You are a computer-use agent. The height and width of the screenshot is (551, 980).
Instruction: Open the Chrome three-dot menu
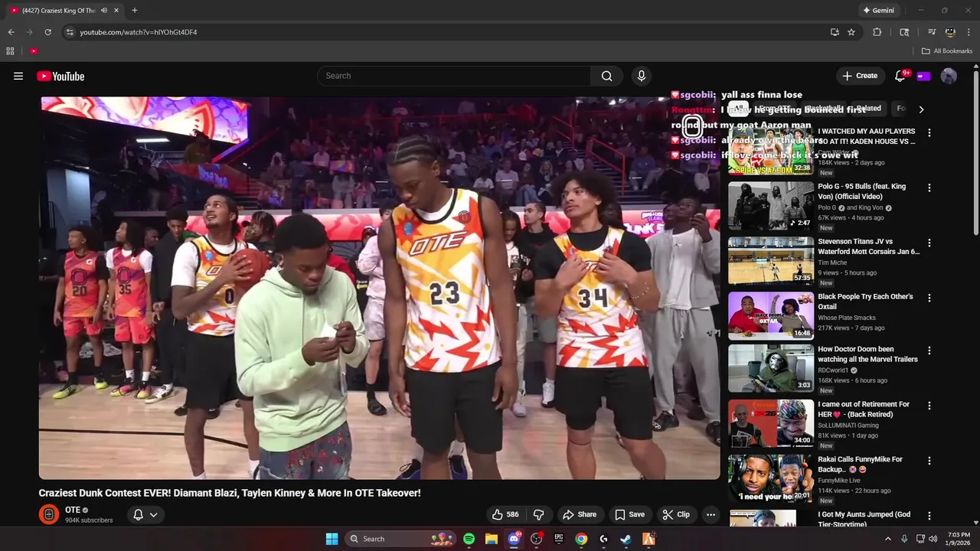(x=969, y=32)
